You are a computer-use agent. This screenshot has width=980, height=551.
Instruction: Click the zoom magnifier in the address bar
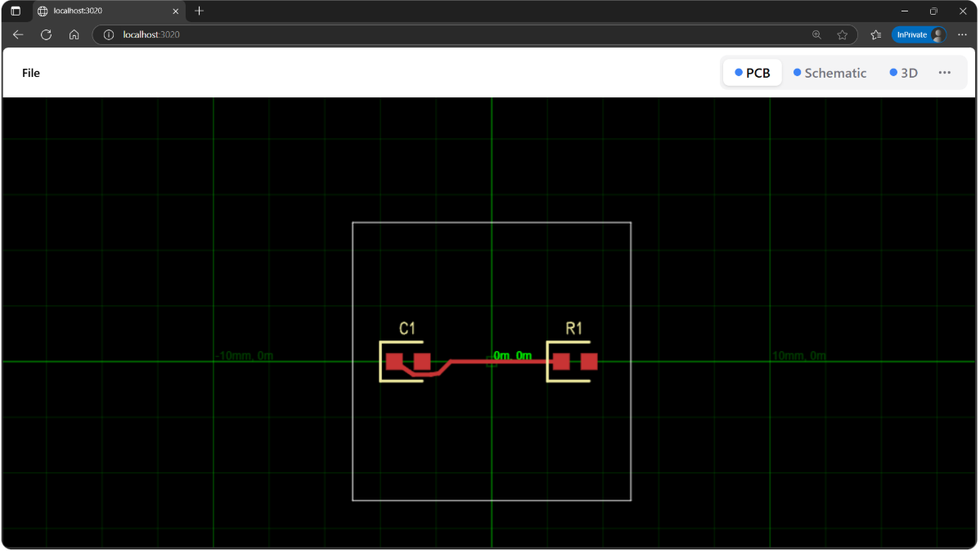coord(816,34)
